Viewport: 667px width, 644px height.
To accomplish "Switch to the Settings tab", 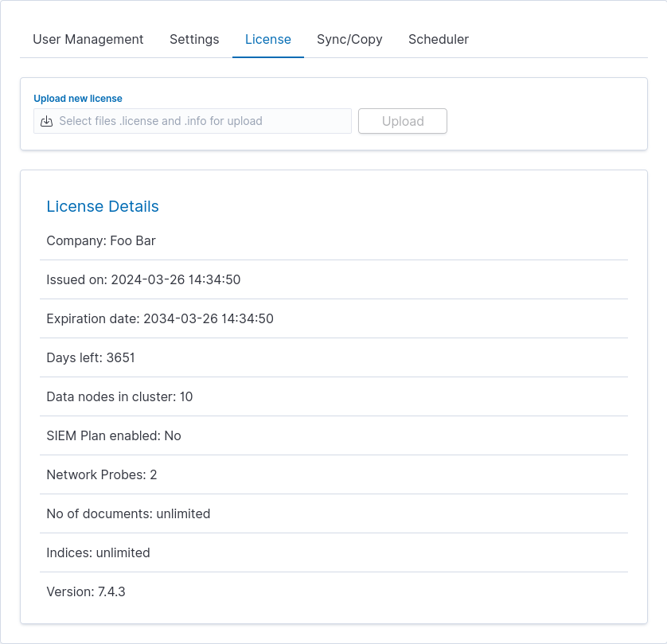I will pyautogui.click(x=194, y=39).
